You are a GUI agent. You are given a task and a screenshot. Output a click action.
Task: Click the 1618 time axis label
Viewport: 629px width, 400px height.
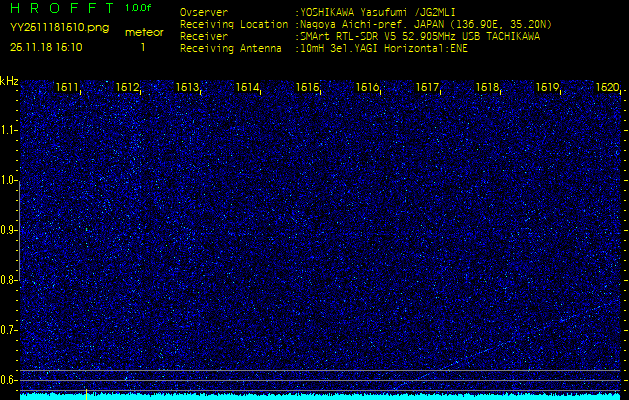click(x=487, y=87)
